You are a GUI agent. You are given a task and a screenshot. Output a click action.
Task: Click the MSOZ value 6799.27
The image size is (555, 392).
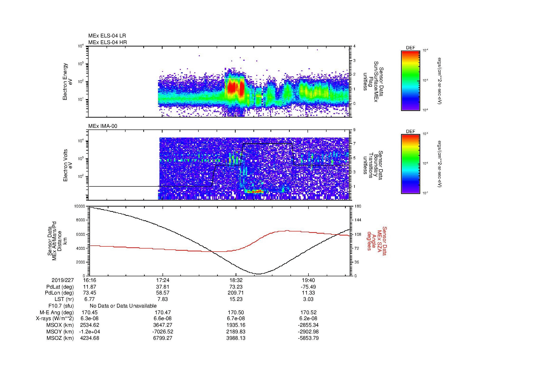coord(163,338)
